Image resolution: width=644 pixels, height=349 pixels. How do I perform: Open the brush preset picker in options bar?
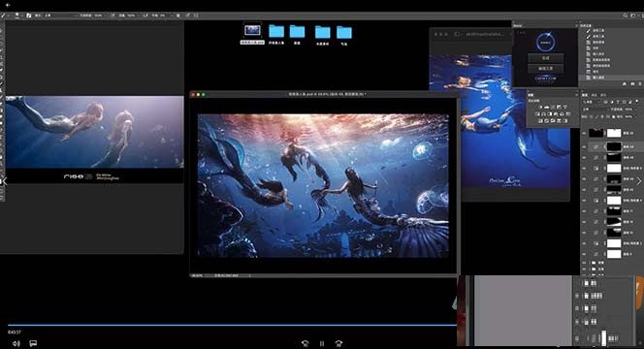click(x=16, y=16)
